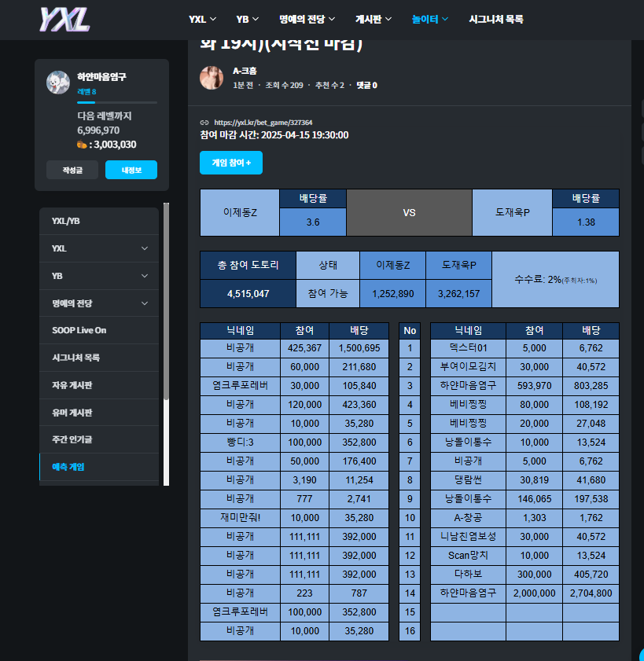Click the A-크흠 author avatar
644x661 pixels.
pos(212,78)
